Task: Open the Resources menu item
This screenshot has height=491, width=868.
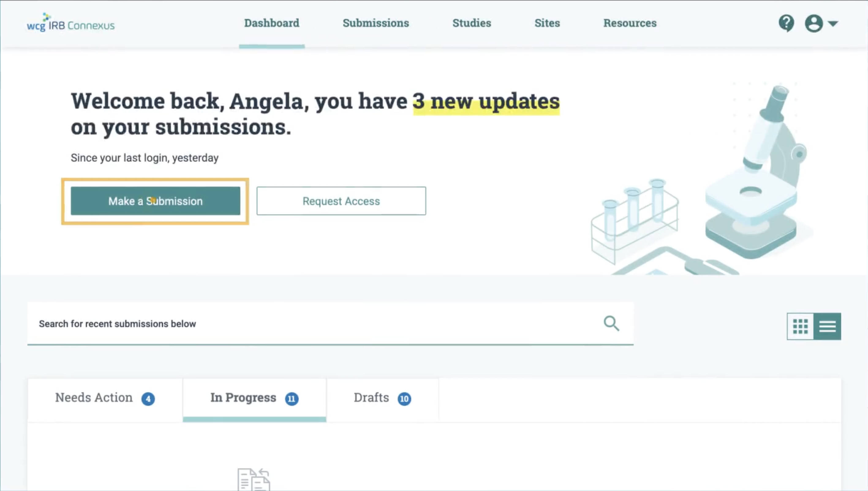Action: [630, 23]
